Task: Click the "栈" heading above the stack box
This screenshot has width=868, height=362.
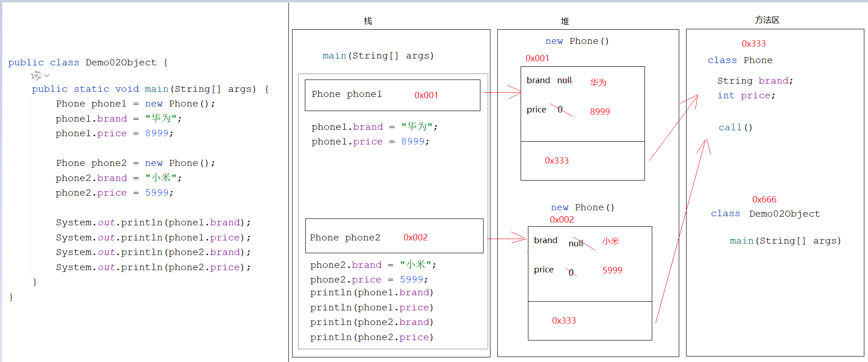Action: (x=367, y=21)
